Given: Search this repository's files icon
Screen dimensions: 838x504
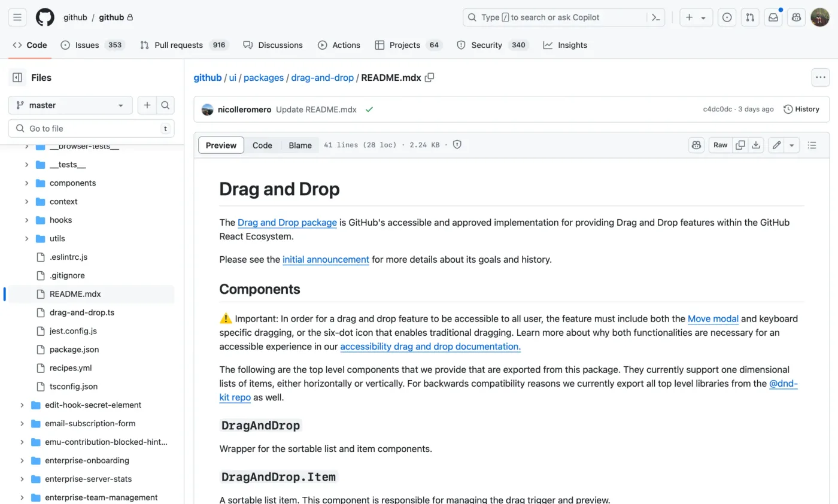Looking at the screenshot, I should point(165,105).
